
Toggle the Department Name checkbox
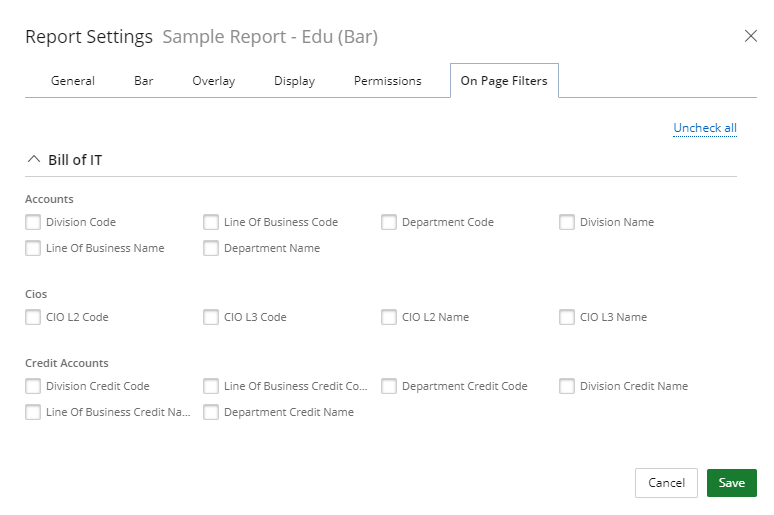tap(211, 248)
